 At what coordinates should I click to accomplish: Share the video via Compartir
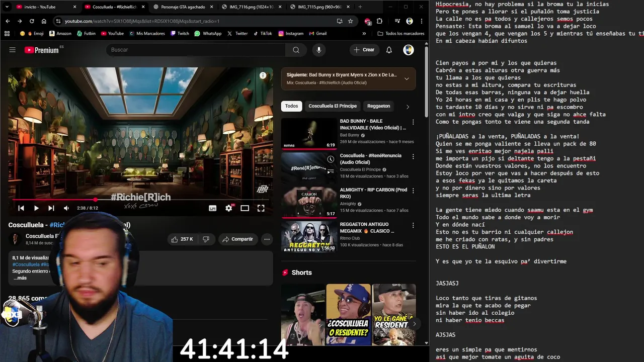238,239
